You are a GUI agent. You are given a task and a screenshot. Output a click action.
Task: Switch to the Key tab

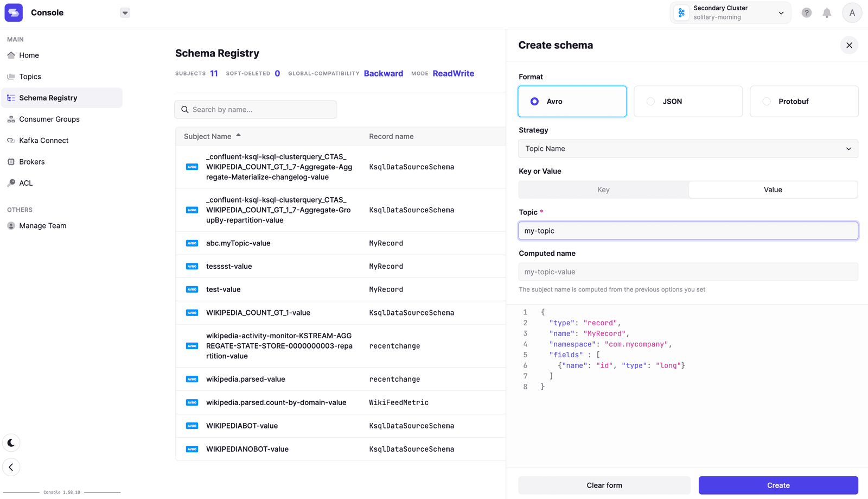tap(603, 190)
